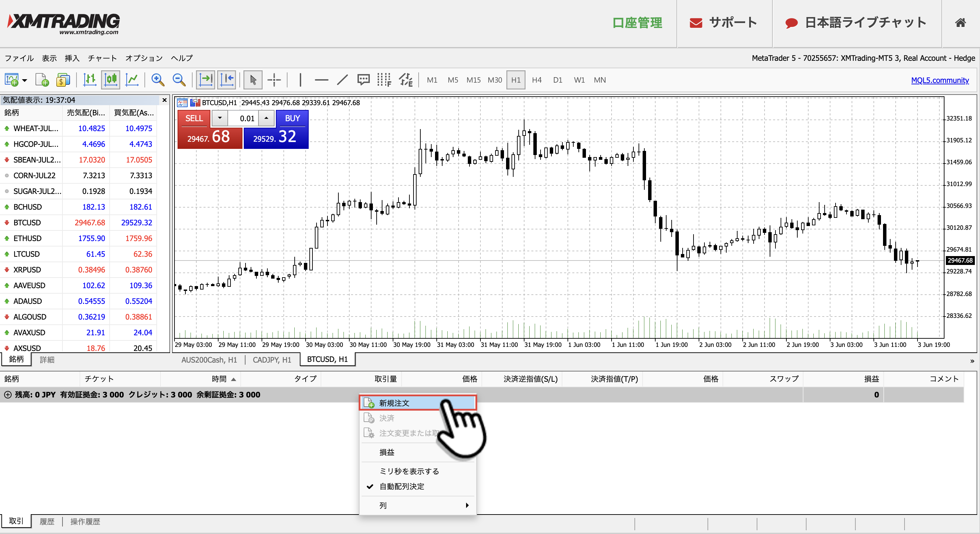
Task: Select ETHUSD row in market watch
Action: [79, 238]
